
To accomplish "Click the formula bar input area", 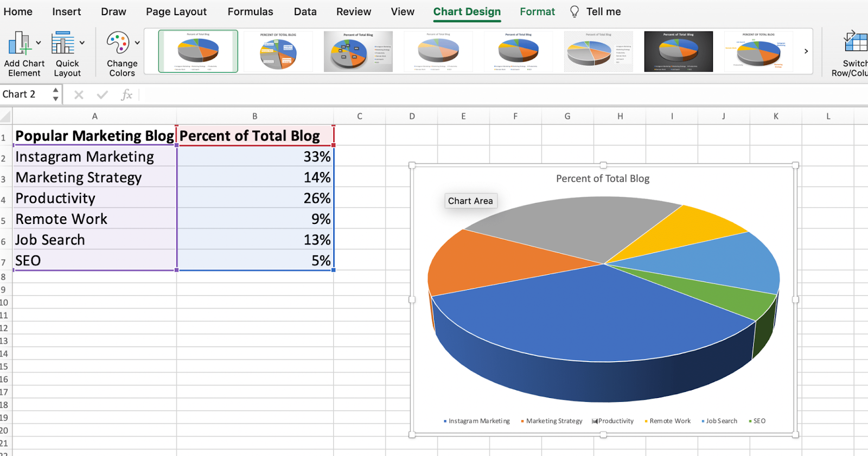I will pyautogui.click(x=503, y=95).
